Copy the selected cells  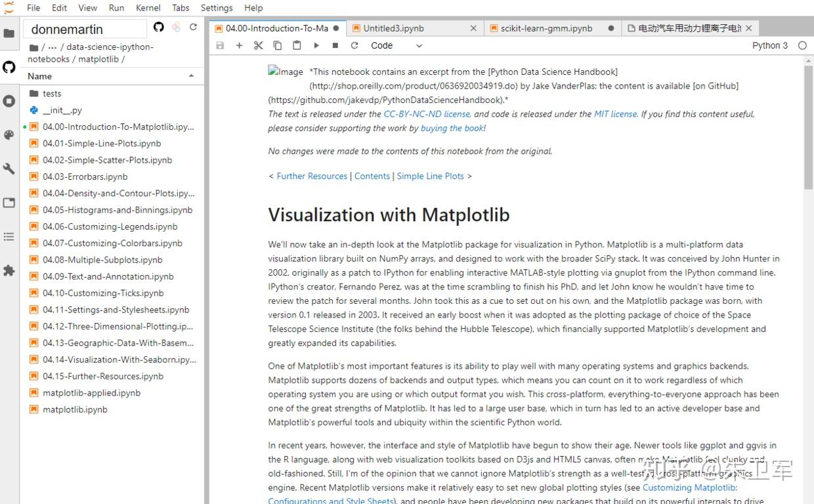click(x=276, y=45)
